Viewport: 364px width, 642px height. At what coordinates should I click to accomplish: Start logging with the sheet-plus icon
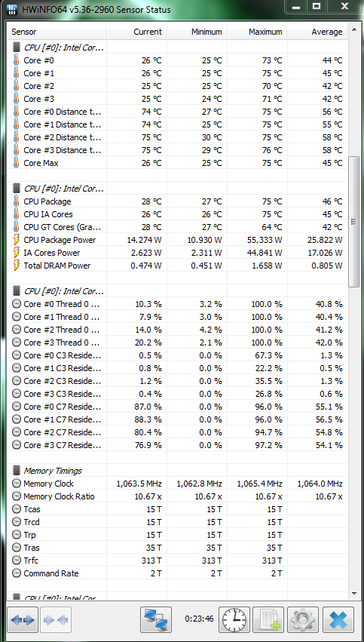(x=268, y=620)
